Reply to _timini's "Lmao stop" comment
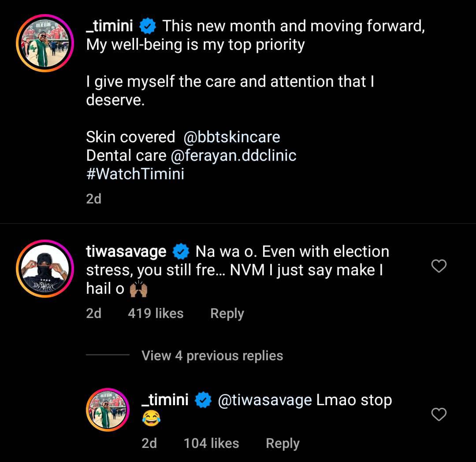The height and width of the screenshot is (462, 476). [x=283, y=444]
